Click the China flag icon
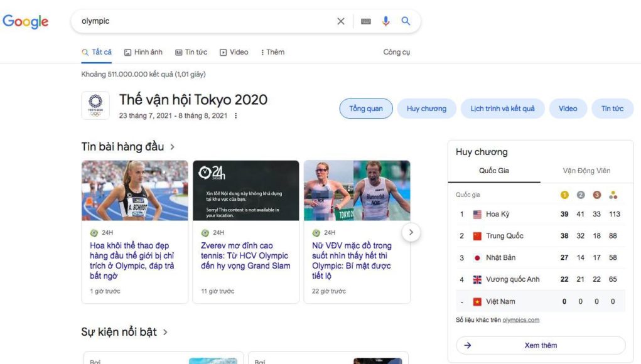 click(x=477, y=236)
